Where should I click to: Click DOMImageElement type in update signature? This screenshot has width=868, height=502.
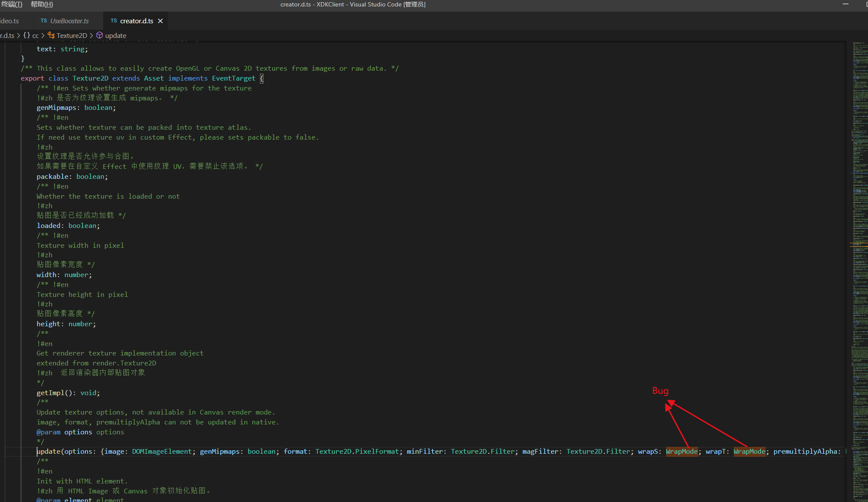(x=162, y=452)
